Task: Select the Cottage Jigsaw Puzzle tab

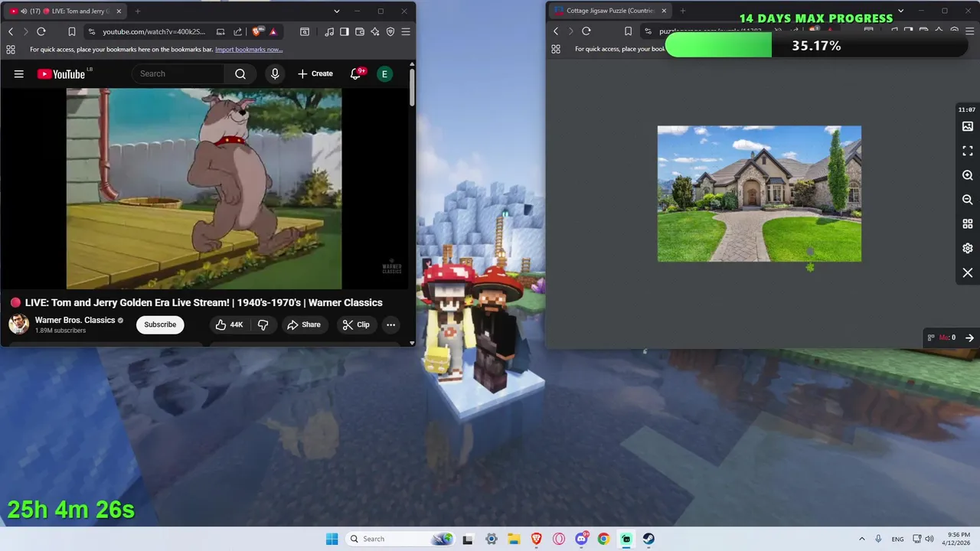Action: [609, 11]
